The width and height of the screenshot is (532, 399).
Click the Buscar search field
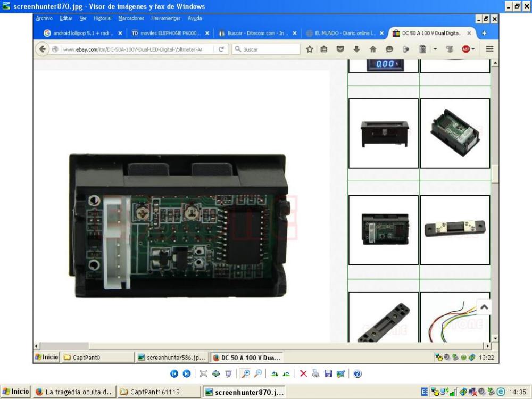tap(266, 49)
